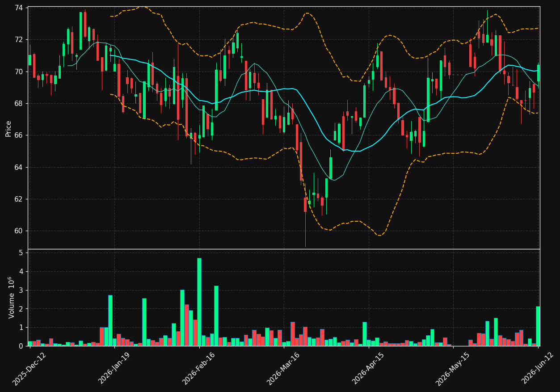Click the 74 price axis tick label

tap(20, 8)
